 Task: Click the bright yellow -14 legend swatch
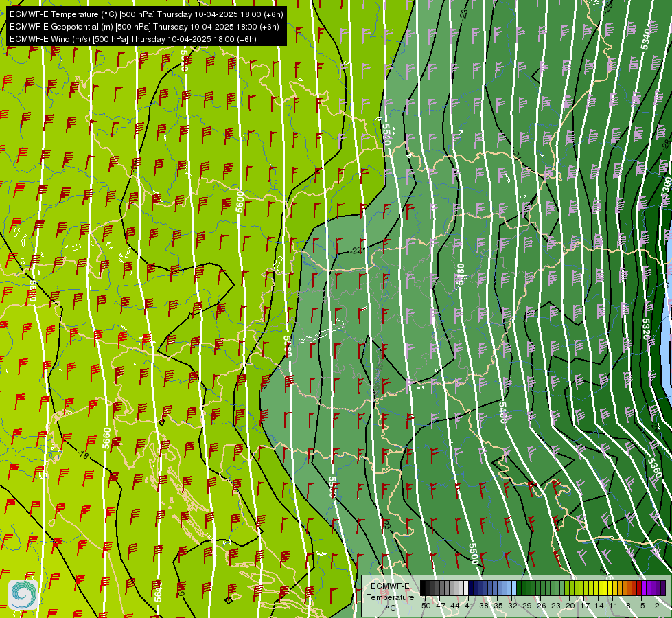pos(601,588)
